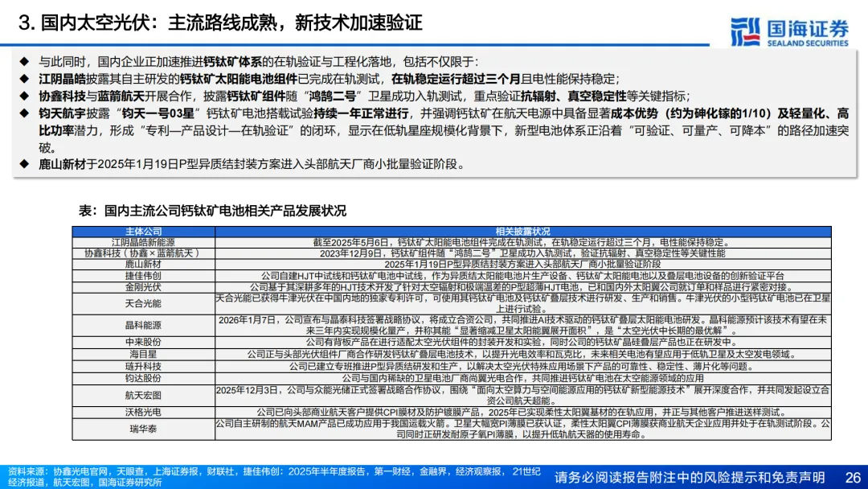868x489 pixels.
Task: Click the disclosure starting '截至2025年5月6日'
Action: coord(522,243)
